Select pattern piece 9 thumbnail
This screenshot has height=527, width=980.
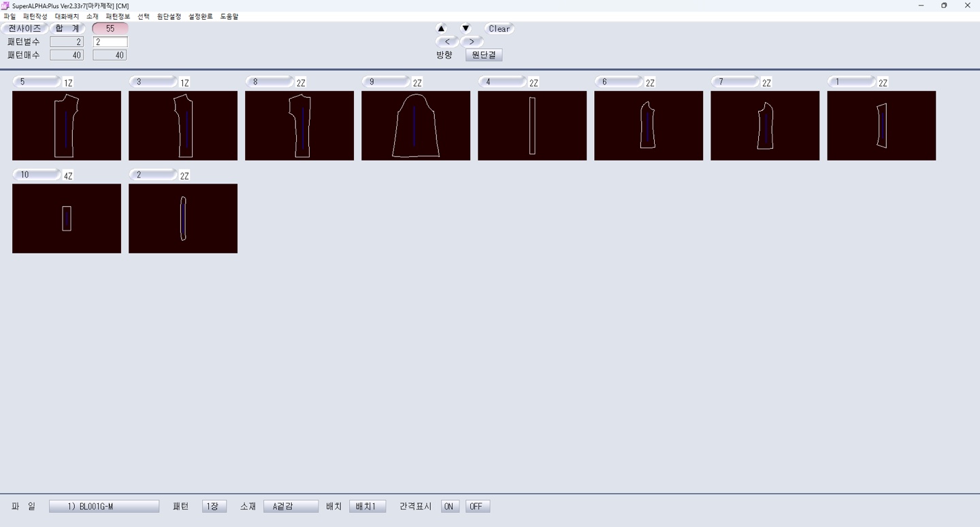(415, 126)
